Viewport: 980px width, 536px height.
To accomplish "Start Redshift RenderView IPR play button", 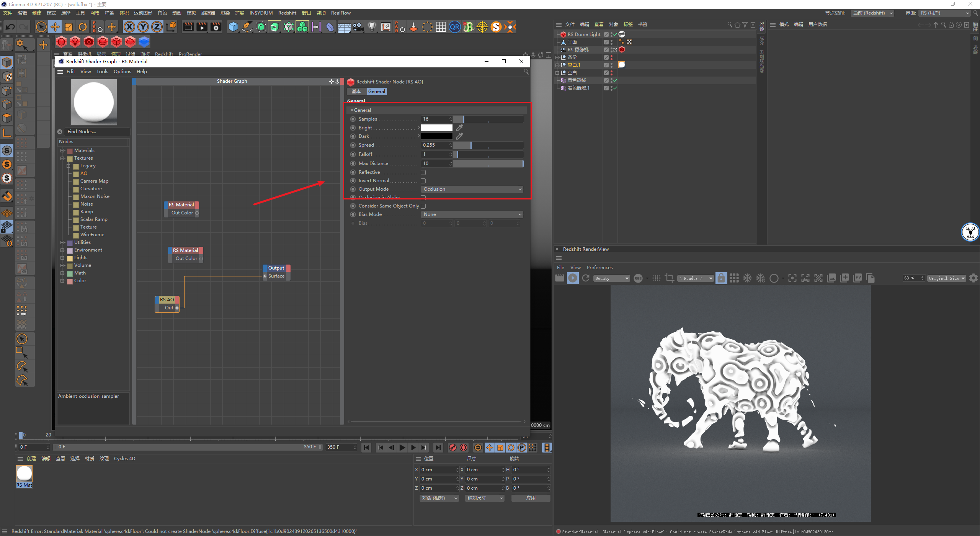I will (x=573, y=278).
